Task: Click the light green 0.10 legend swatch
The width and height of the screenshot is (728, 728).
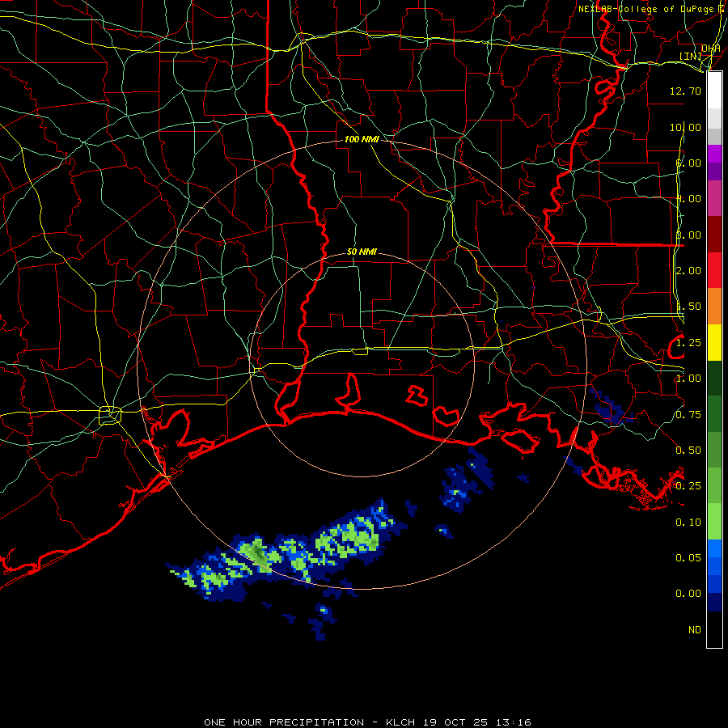Action: (714, 522)
